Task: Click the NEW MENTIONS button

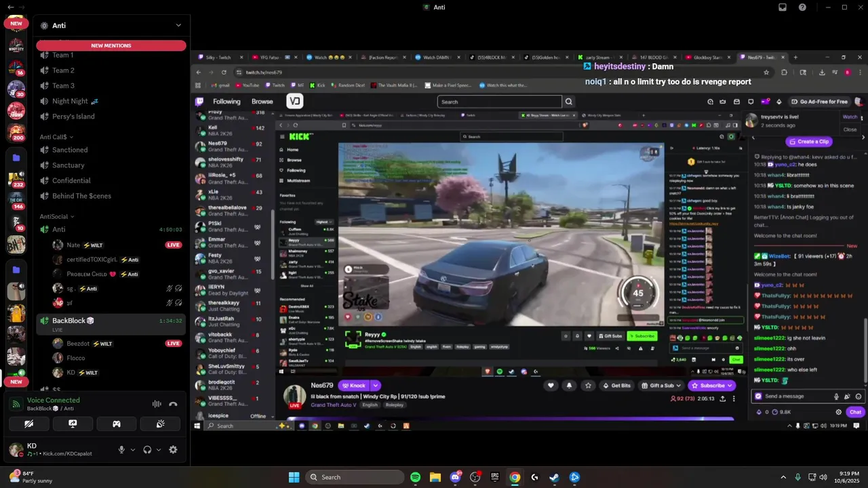Action: [111, 45]
